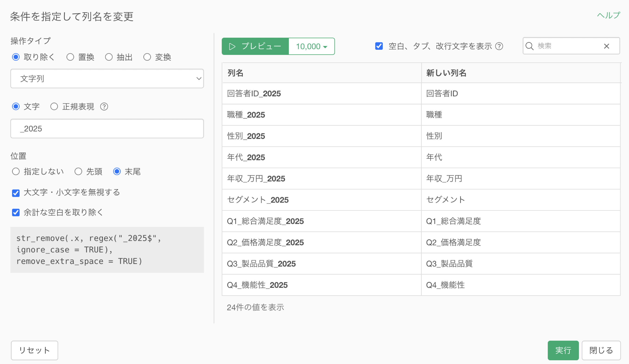Click the new name cell 回答者ID

pyautogui.click(x=521, y=94)
